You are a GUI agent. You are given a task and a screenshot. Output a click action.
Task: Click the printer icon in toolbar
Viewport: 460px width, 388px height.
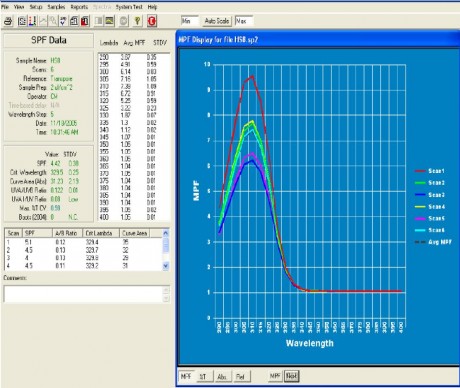tap(8, 21)
